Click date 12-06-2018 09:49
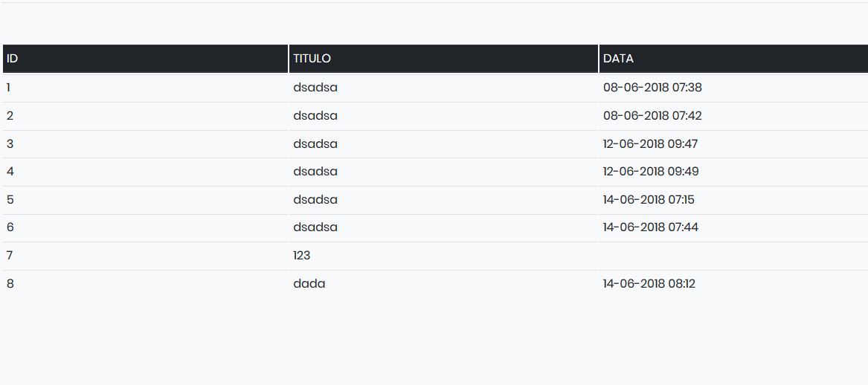This screenshot has height=385, width=868. point(651,172)
